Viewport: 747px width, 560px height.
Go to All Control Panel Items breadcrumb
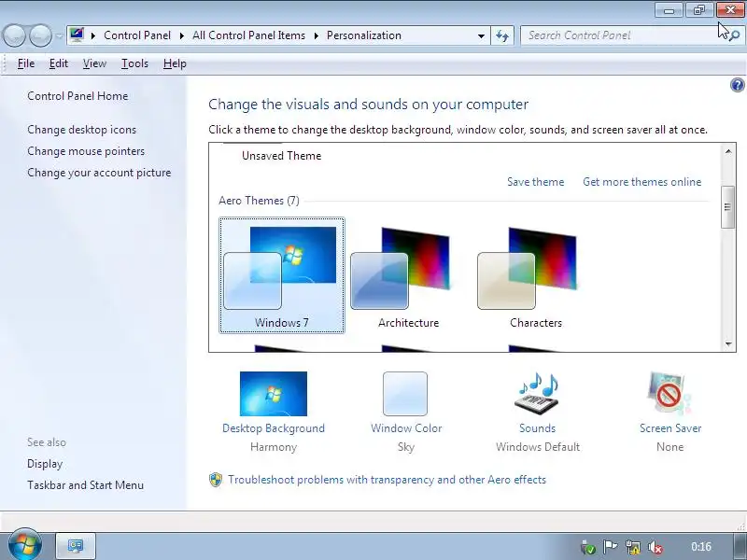click(248, 35)
